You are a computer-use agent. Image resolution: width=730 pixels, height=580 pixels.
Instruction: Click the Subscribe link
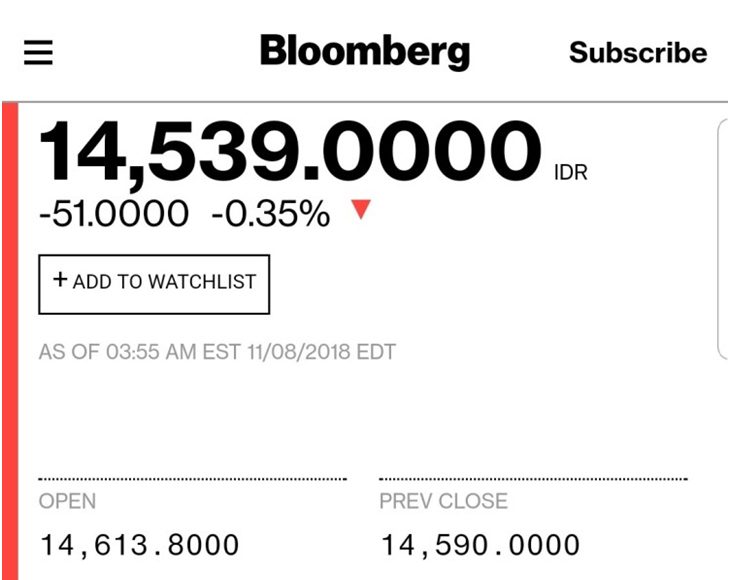tap(638, 53)
